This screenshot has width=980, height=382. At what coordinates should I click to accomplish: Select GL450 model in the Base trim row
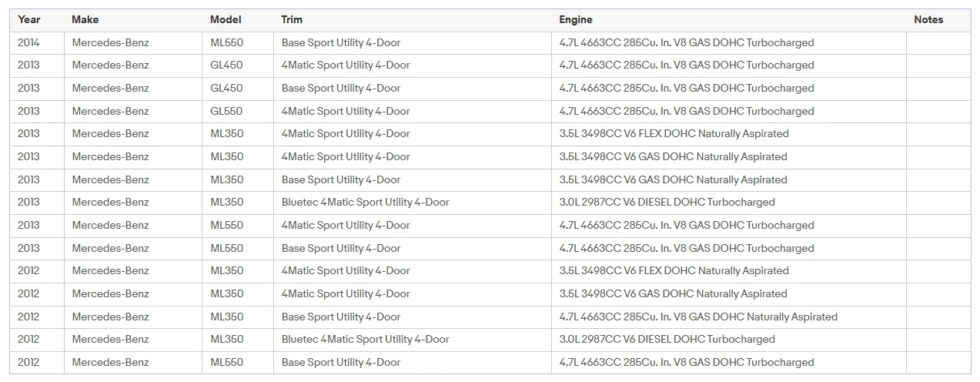[x=238, y=89]
